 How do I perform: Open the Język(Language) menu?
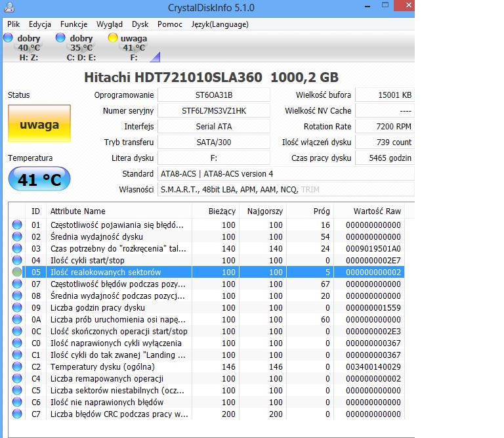tap(220, 24)
